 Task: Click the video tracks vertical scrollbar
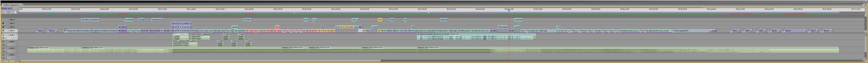click(x=866, y=24)
